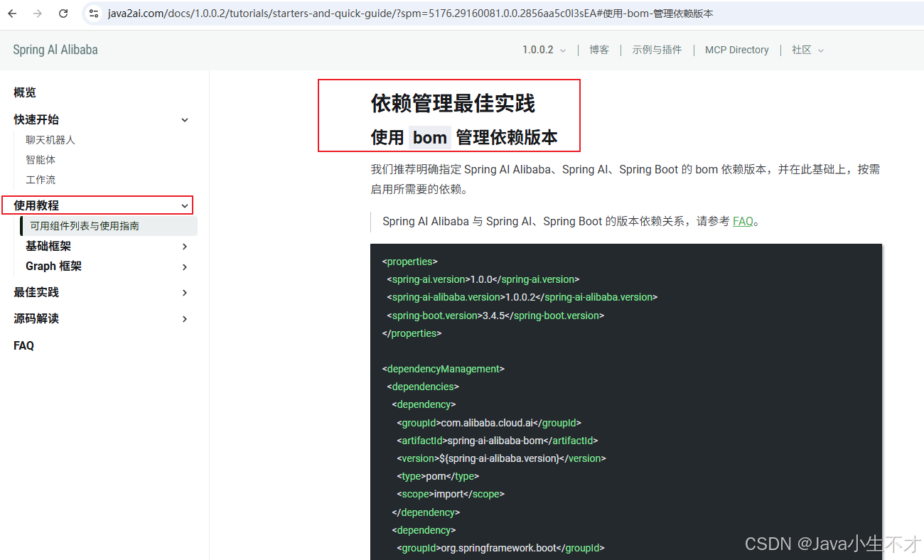Collapse the 快速开始 section chevron
This screenshot has height=560, width=924.
point(185,119)
